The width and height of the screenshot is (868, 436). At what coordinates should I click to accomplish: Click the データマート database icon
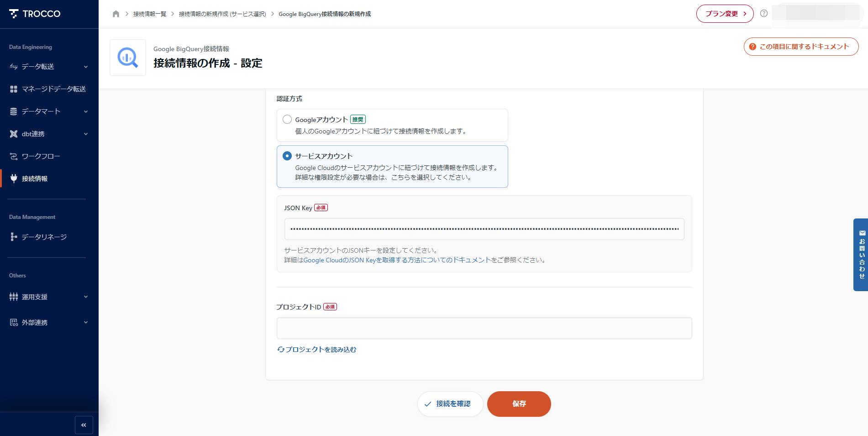[14, 112]
